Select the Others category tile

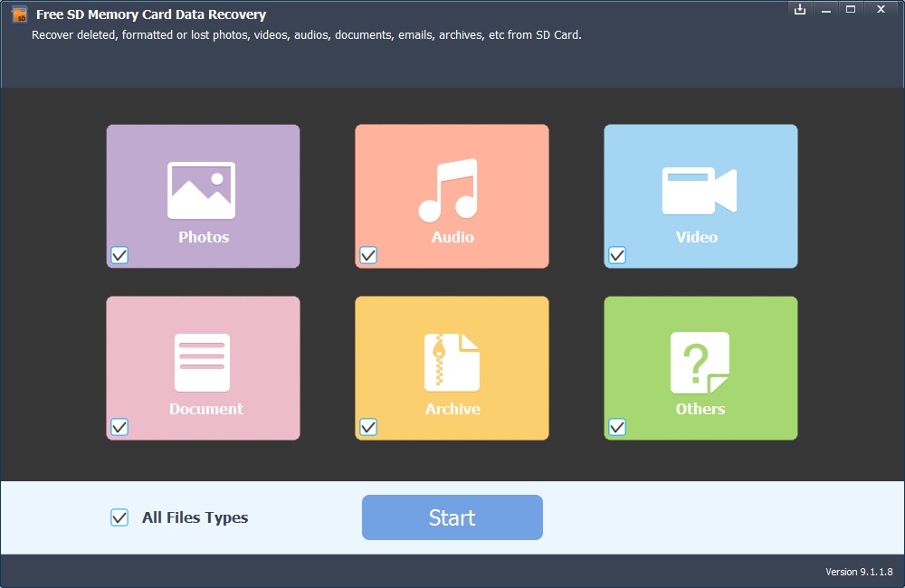[700, 368]
